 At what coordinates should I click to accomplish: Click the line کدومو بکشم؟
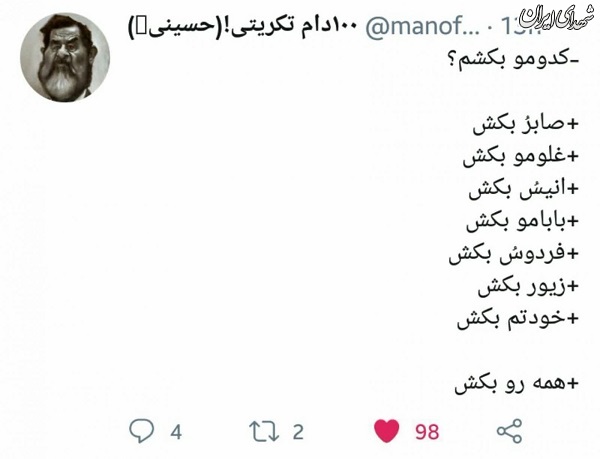pos(514,61)
